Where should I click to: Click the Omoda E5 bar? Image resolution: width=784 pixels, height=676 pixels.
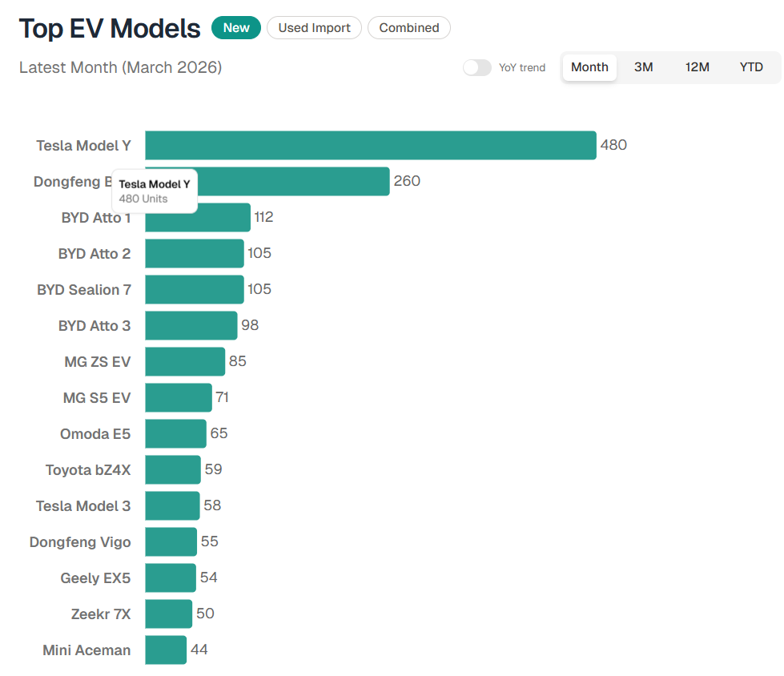[175, 434]
